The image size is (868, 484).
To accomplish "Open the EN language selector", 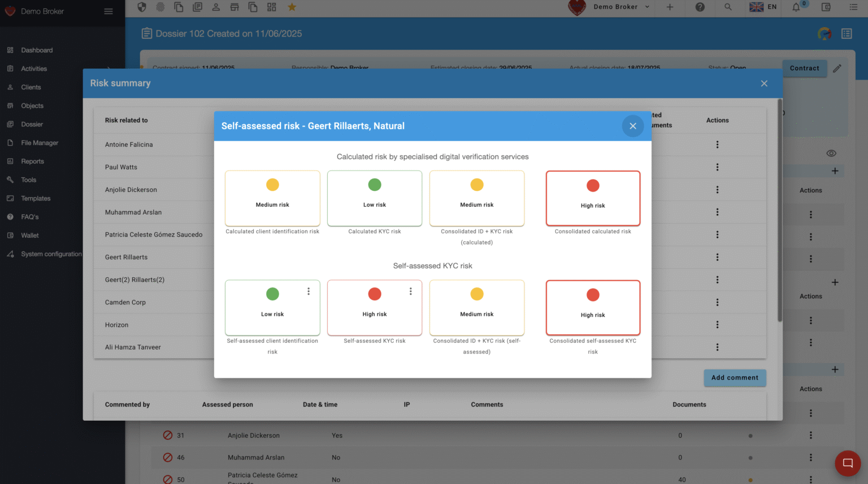I will (763, 7).
